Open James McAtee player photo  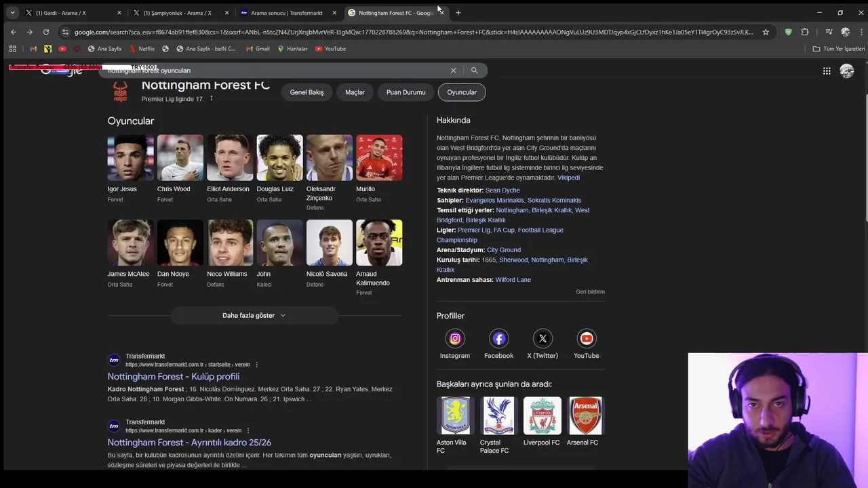pyautogui.click(x=130, y=243)
